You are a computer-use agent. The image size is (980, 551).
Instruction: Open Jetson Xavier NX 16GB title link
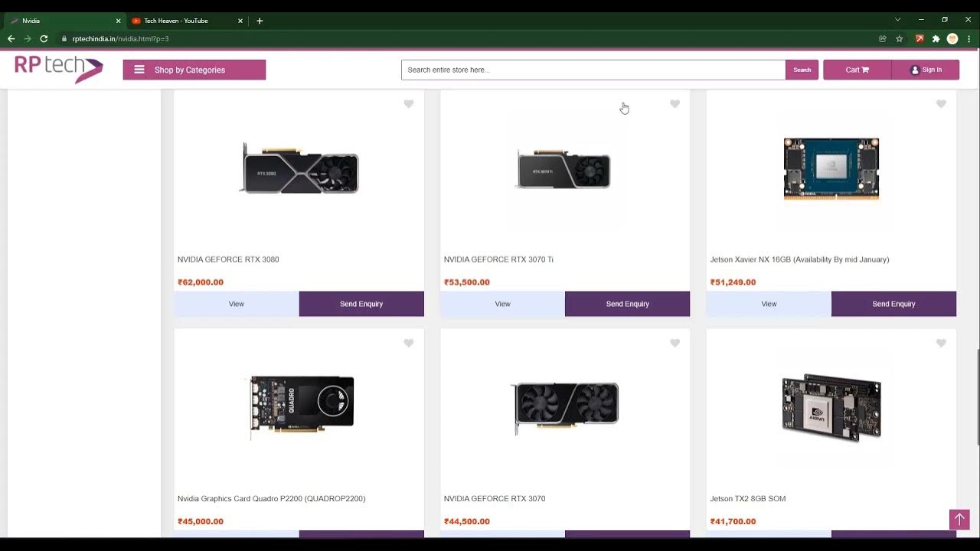(x=799, y=259)
